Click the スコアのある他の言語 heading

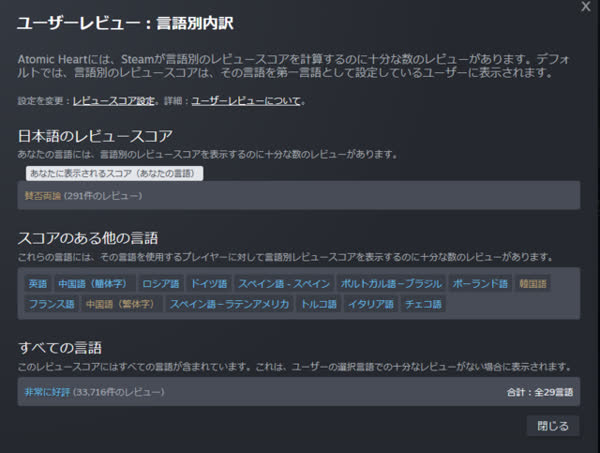click(x=88, y=238)
